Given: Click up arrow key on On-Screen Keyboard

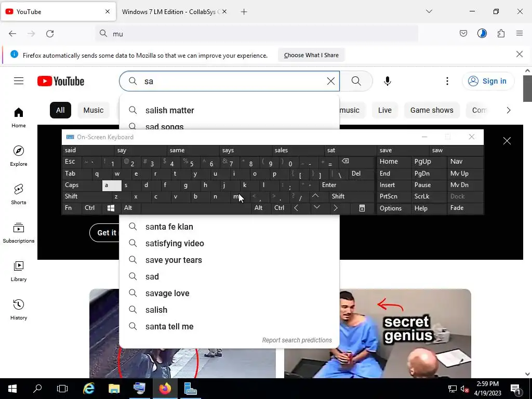Looking at the screenshot, I should point(315,196).
